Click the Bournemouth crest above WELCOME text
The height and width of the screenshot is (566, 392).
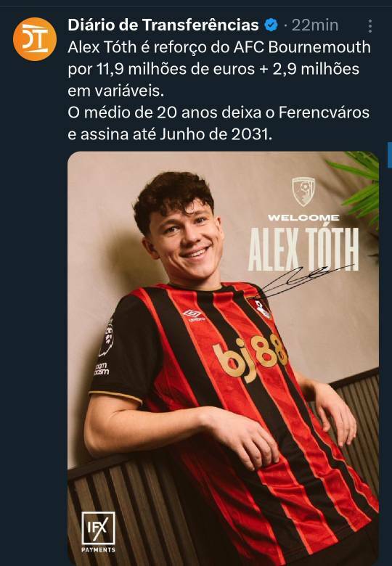pos(303,192)
